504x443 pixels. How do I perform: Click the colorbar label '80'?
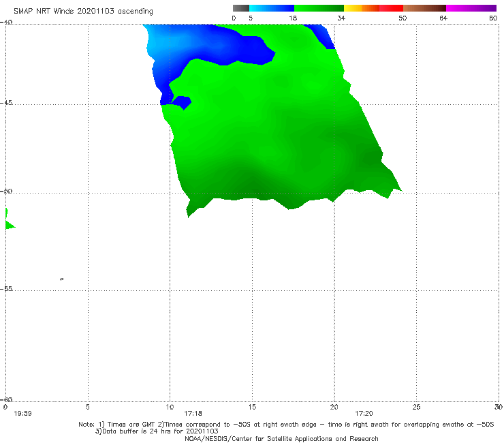[x=493, y=18]
